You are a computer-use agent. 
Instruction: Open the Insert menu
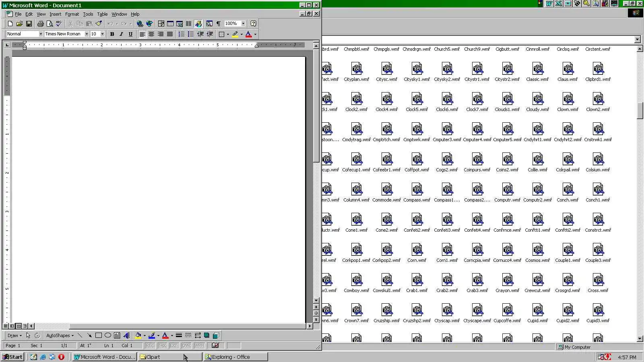click(x=56, y=14)
